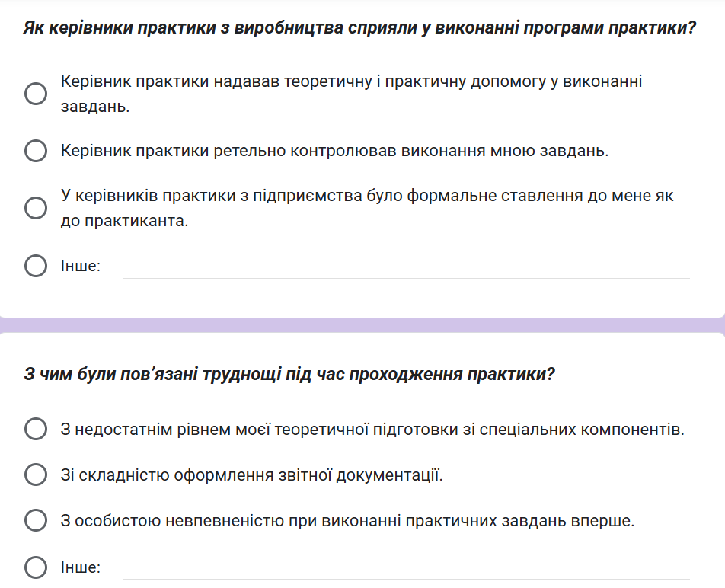Image resolution: width=725 pixels, height=588 pixels.
Task: Select radio circle for 'надавав теоретичну і практичну допомогу'
Action: click(x=36, y=94)
